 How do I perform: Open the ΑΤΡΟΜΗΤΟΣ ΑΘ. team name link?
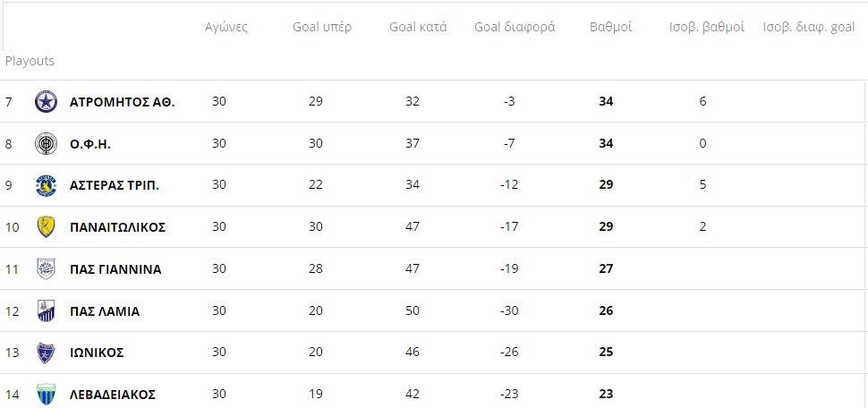point(123,102)
